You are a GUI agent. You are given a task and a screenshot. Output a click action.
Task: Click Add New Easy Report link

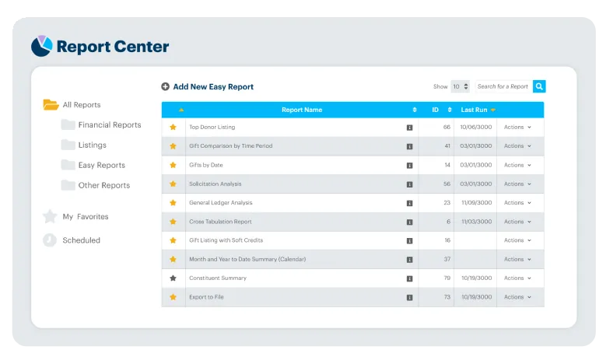tap(213, 87)
